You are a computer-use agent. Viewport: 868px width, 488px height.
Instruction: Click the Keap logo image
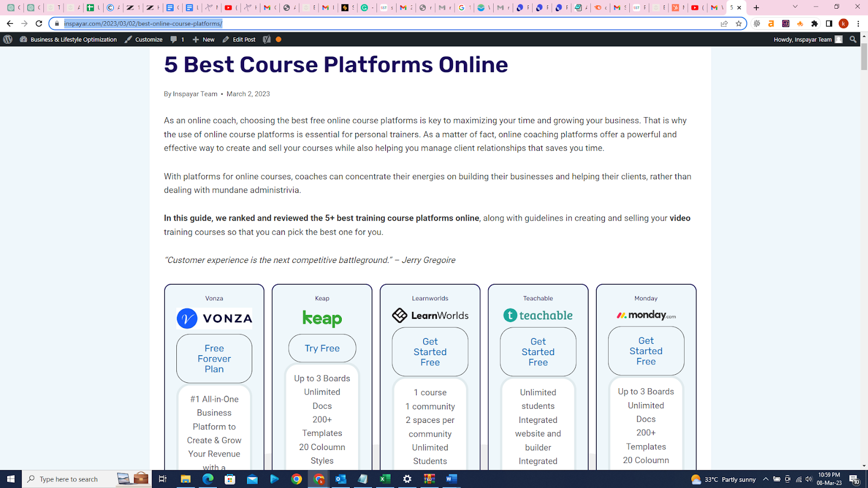point(322,318)
